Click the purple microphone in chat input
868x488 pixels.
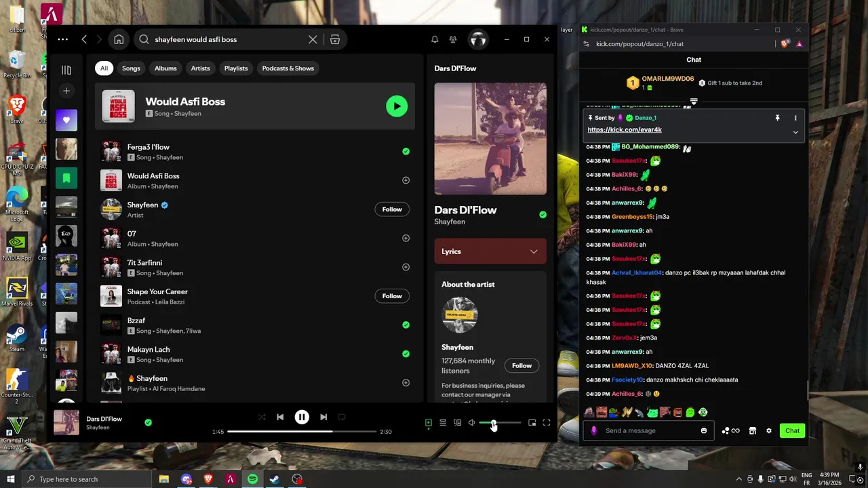595,430
